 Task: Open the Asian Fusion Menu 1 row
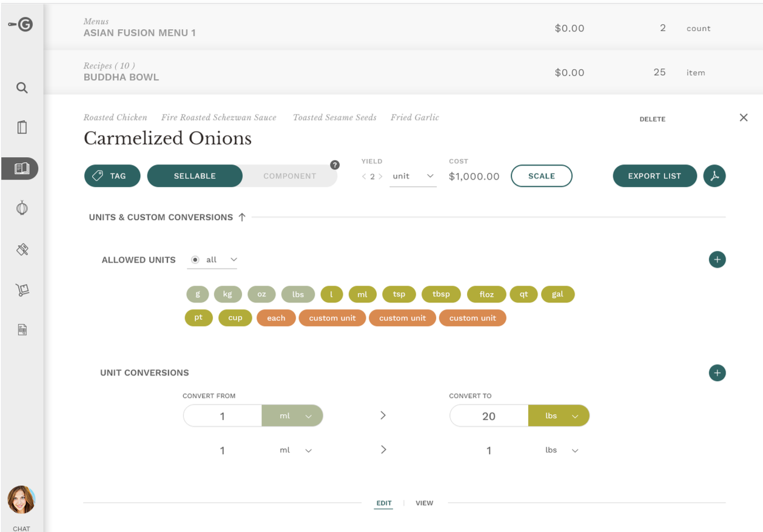tap(403, 27)
